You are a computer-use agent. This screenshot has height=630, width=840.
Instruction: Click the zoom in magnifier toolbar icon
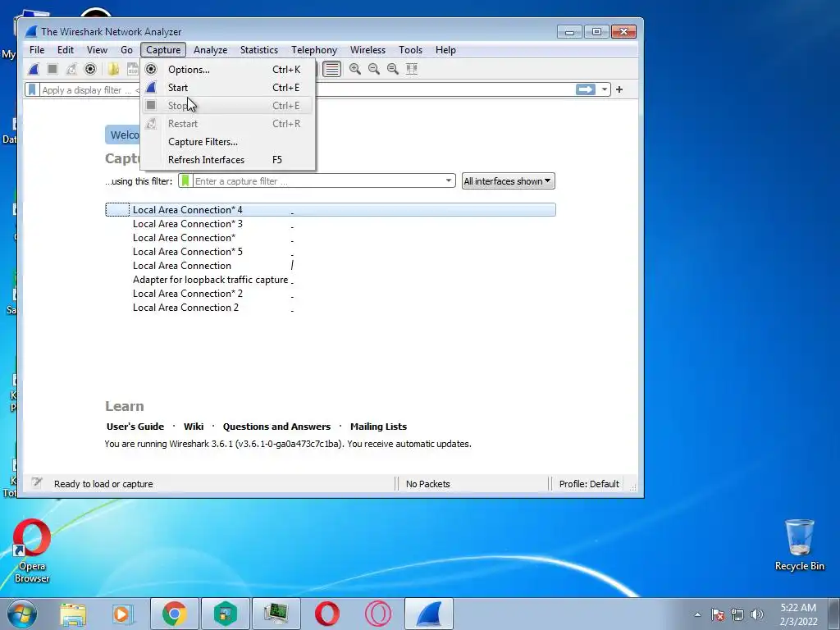354,69
